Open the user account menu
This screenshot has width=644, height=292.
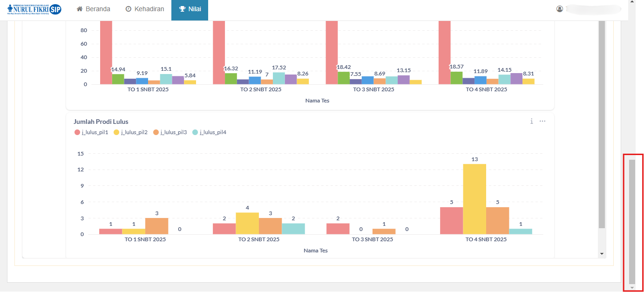[x=591, y=9]
